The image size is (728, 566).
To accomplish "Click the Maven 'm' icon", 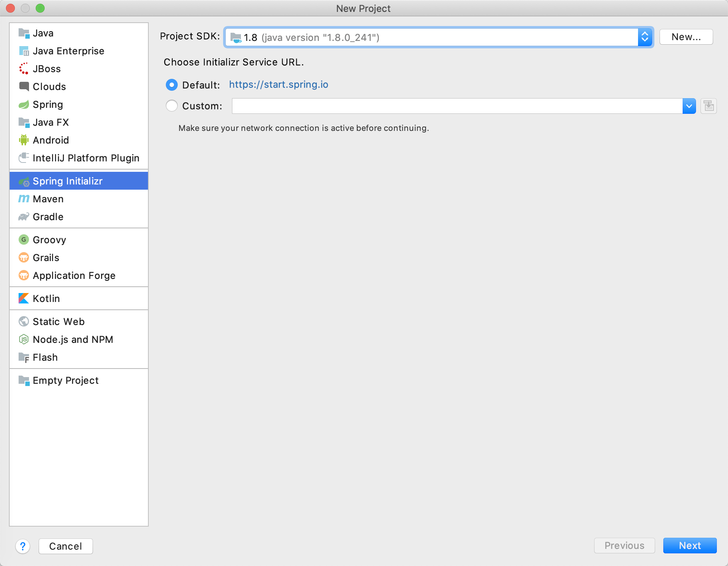I will coord(23,199).
